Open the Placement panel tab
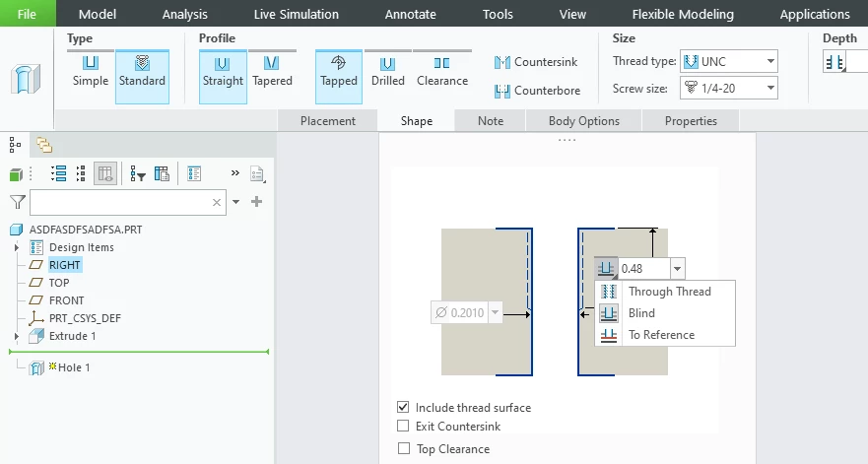Viewport: 868px width, 464px height. [328, 121]
